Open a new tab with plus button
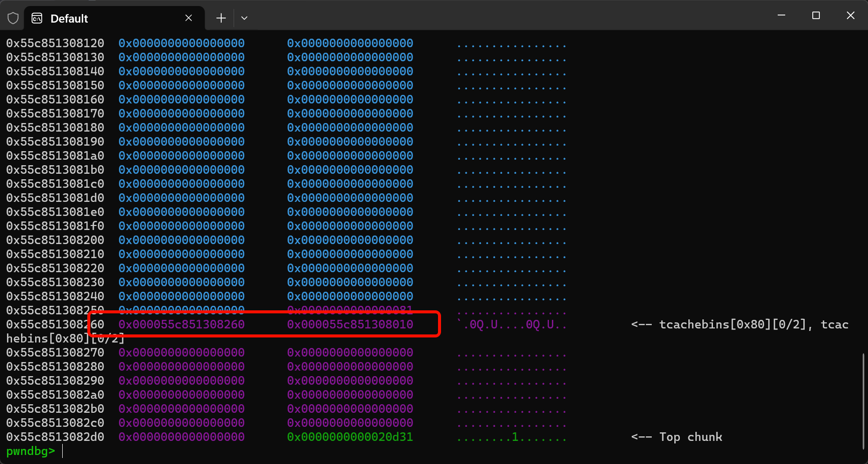This screenshot has height=464, width=868. [x=221, y=18]
